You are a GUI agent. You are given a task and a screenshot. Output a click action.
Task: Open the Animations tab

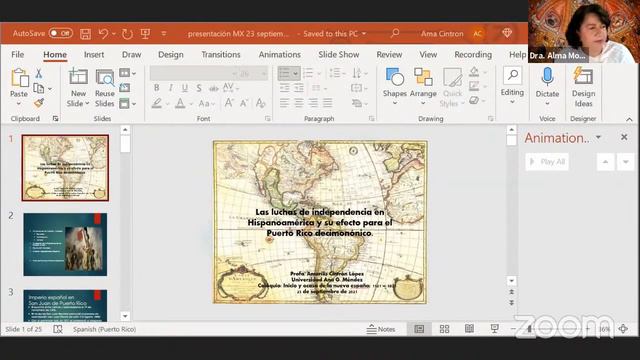pyautogui.click(x=280, y=54)
